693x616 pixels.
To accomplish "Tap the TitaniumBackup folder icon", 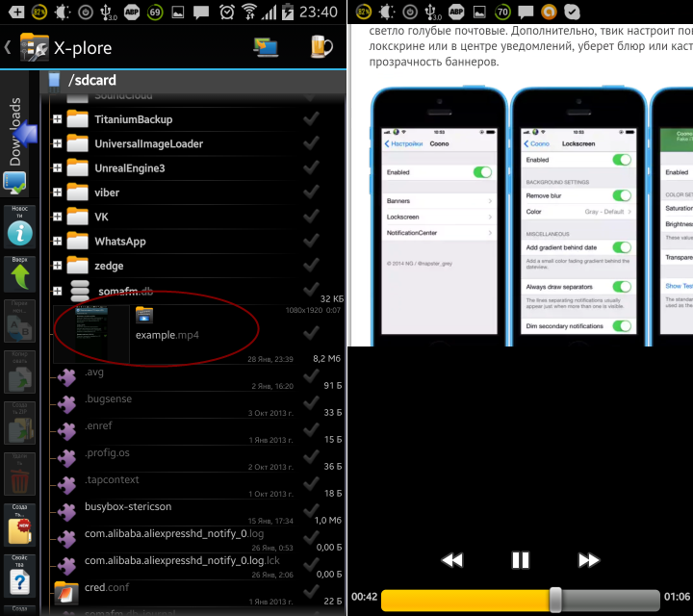I will click(77, 119).
